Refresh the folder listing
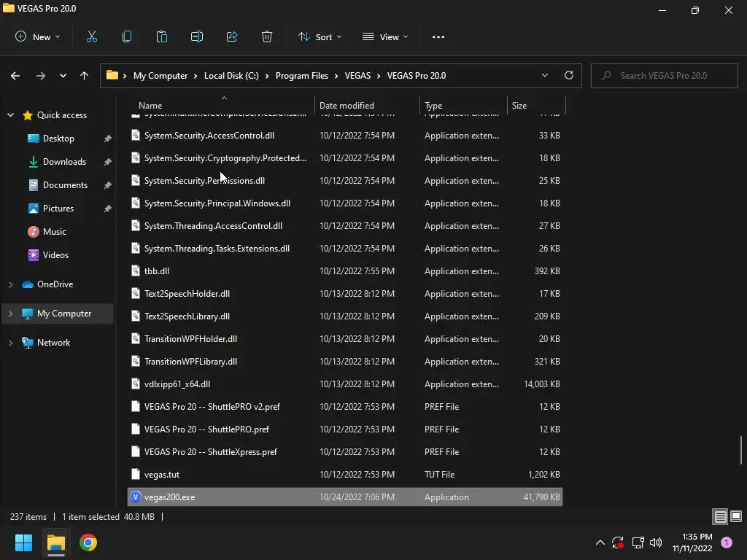Screen dimensions: 747x560 (569, 75)
